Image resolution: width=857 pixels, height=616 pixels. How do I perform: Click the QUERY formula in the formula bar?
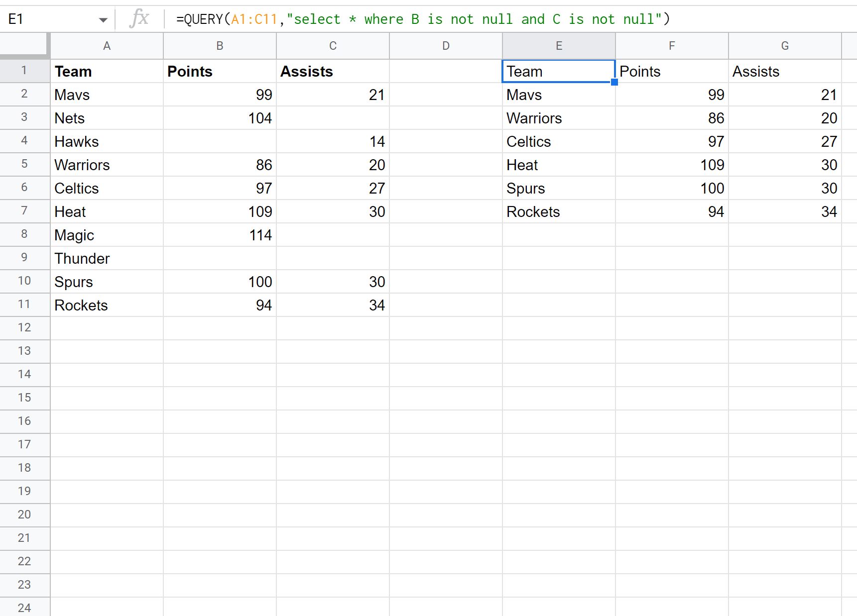[423, 19]
